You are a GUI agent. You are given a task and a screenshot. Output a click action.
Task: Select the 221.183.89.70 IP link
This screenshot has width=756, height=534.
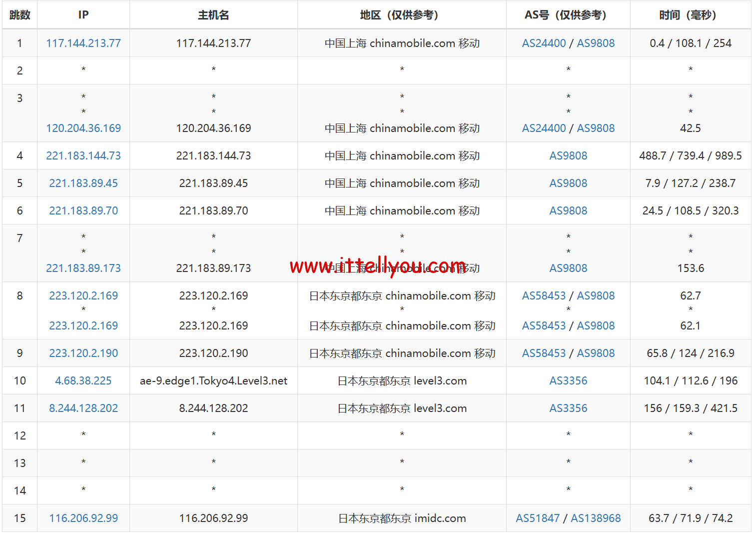[x=83, y=210]
